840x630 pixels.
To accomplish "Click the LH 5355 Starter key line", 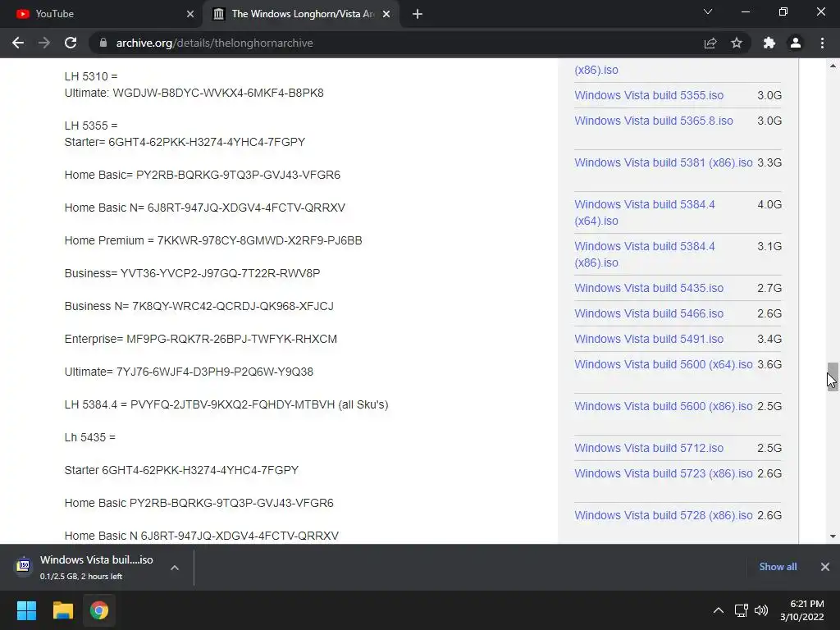I will (185, 142).
